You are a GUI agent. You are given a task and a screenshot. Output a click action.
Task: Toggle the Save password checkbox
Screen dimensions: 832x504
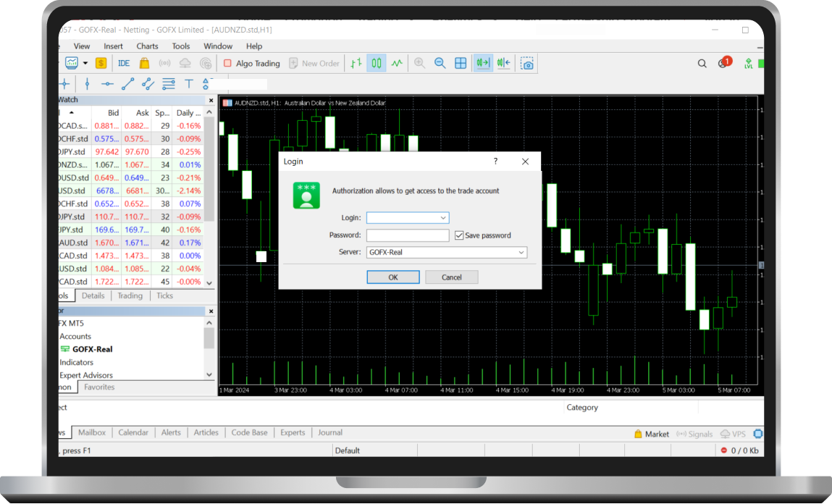pos(459,235)
